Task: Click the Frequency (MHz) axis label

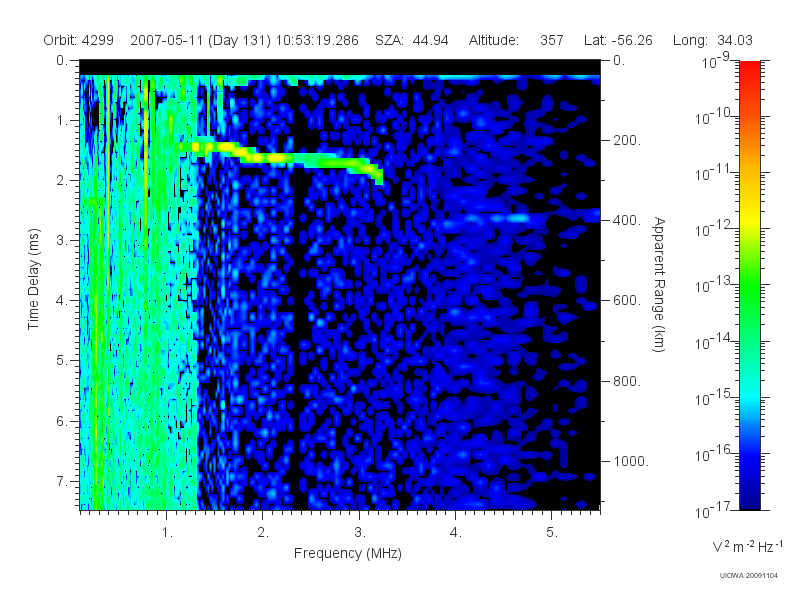Action: 347,554
